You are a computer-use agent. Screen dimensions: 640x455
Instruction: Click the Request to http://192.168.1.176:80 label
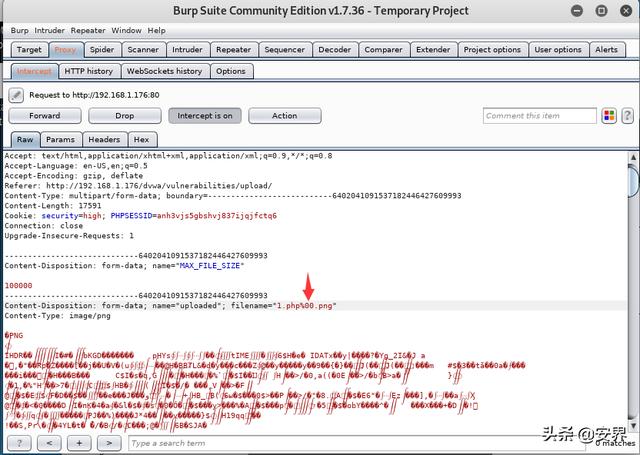pos(94,95)
